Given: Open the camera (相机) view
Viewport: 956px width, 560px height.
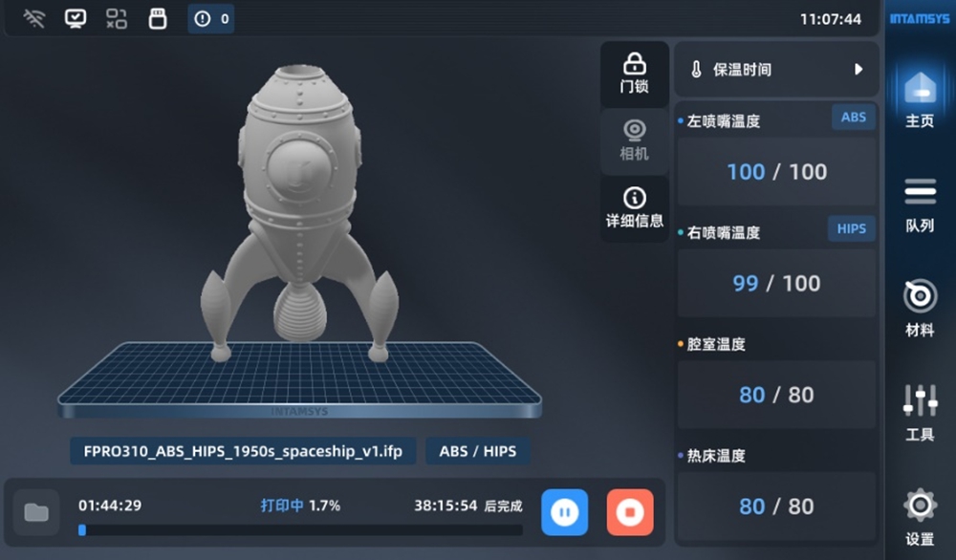Looking at the screenshot, I should pyautogui.click(x=634, y=140).
